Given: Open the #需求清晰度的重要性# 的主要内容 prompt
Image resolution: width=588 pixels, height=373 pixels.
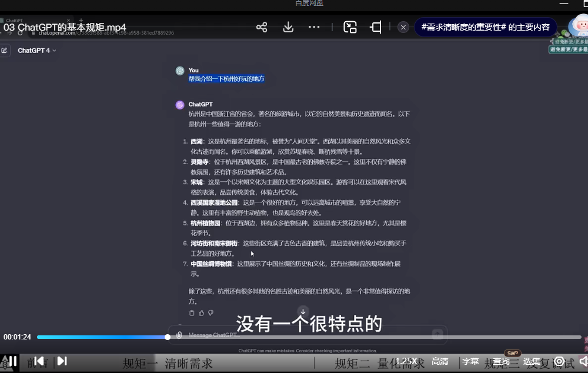Looking at the screenshot, I should click(485, 27).
